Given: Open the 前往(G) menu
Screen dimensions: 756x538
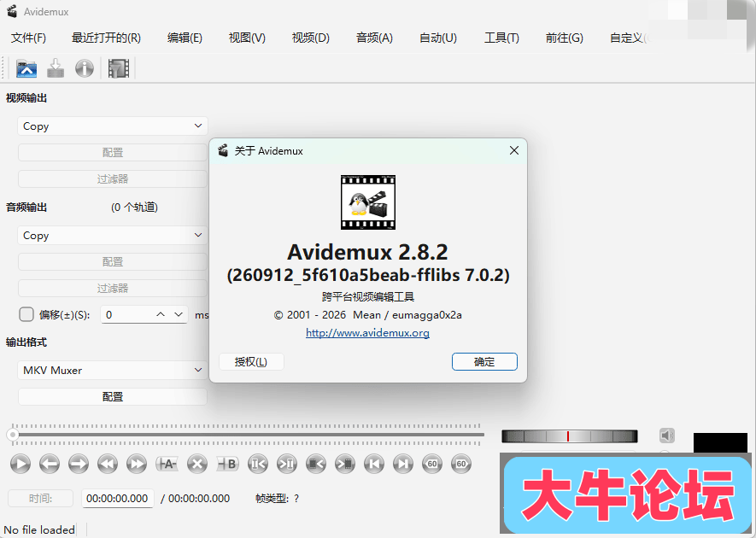Looking at the screenshot, I should click(564, 38).
